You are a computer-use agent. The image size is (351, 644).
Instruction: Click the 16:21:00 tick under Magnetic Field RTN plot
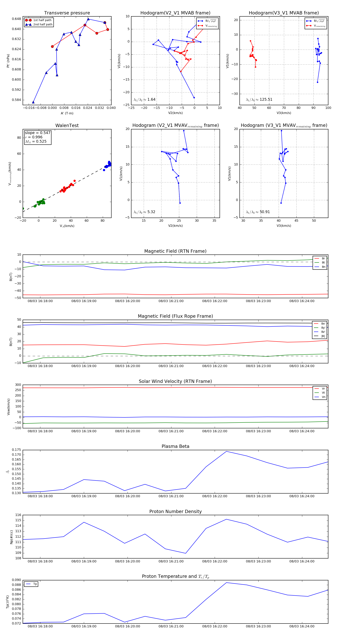(x=171, y=301)
